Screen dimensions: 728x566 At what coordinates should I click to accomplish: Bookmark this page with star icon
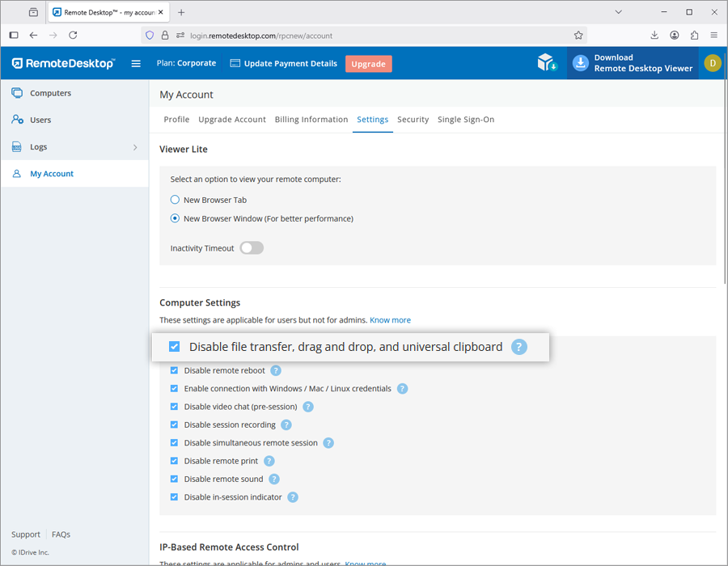[x=578, y=36]
